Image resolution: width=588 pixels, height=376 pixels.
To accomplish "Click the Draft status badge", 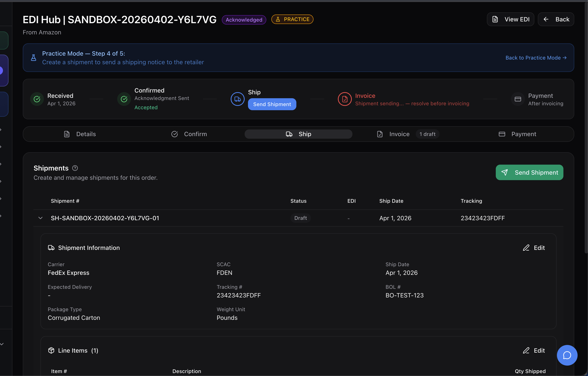I will [300, 218].
